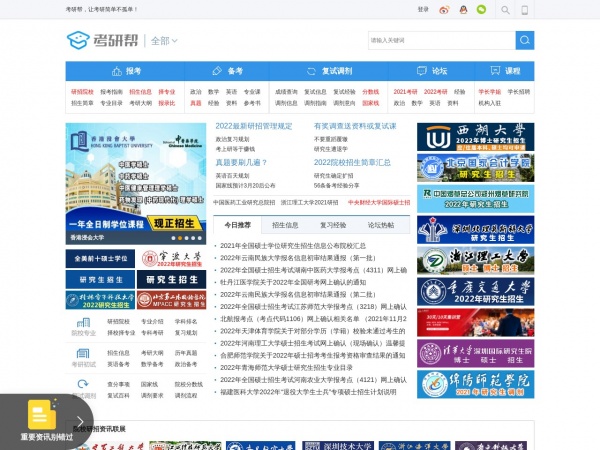Open 研招院校 under the 报考 menu

click(x=82, y=92)
